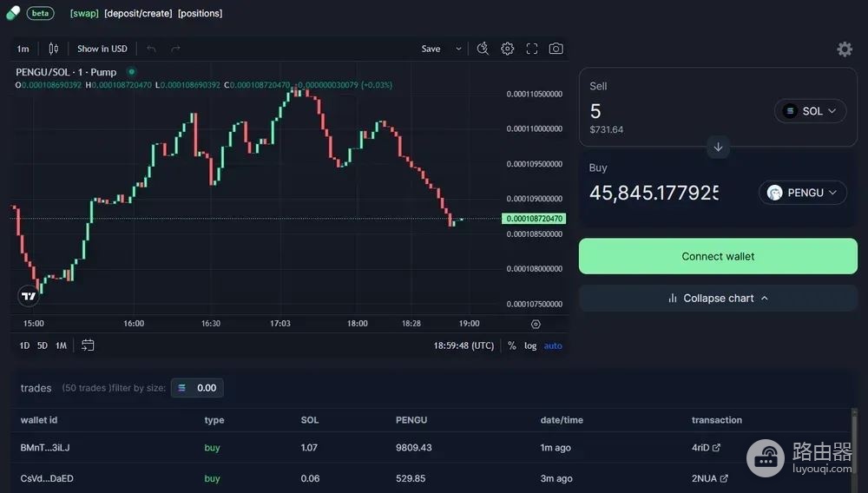Click the wallet id column header
Viewport: 868px width, 493px height.
(39, 420)
